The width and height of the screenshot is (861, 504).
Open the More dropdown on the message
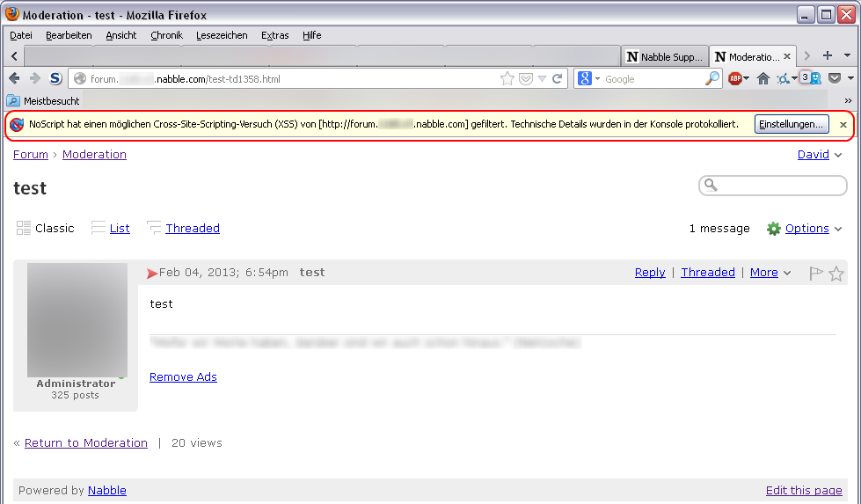770,273
